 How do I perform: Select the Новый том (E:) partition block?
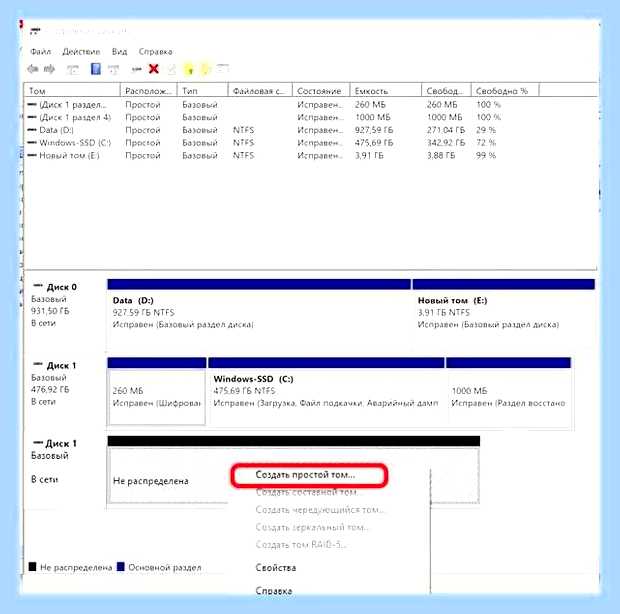pyautogui.click(x=504, y=314)
